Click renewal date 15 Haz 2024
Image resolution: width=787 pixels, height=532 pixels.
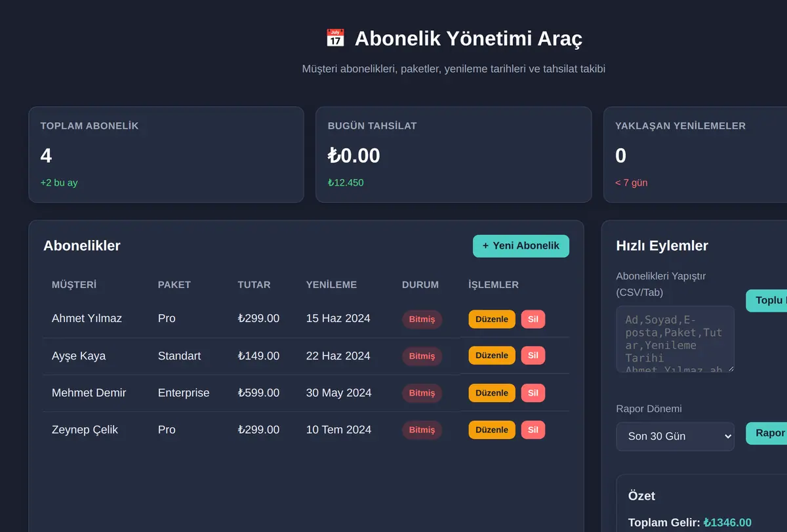pyautogui.click(x=338, y=318)
